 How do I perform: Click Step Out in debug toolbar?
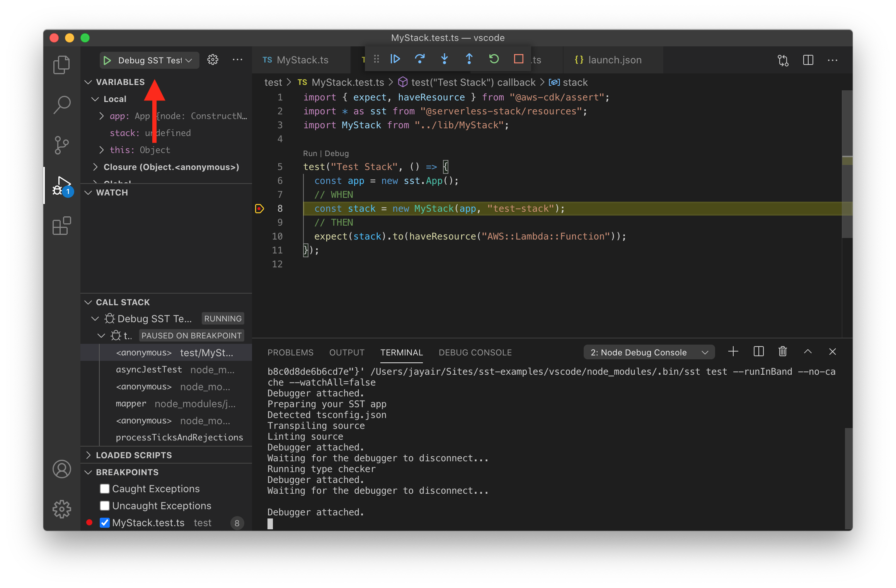[469, 59]
